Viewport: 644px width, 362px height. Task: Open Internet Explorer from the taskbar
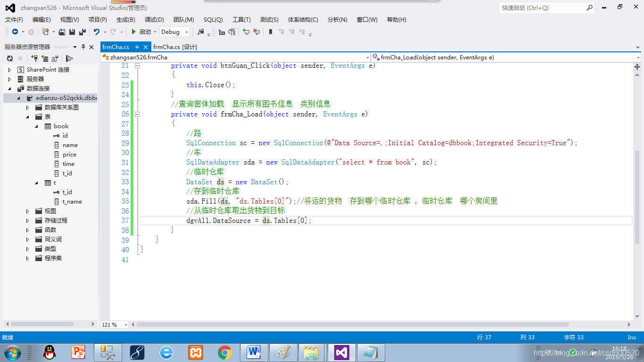pyautogui.click(x=166, y=352)
